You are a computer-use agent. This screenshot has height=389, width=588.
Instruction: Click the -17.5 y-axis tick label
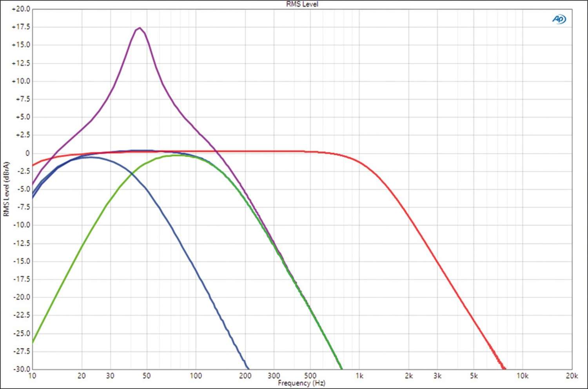point(22,279)
